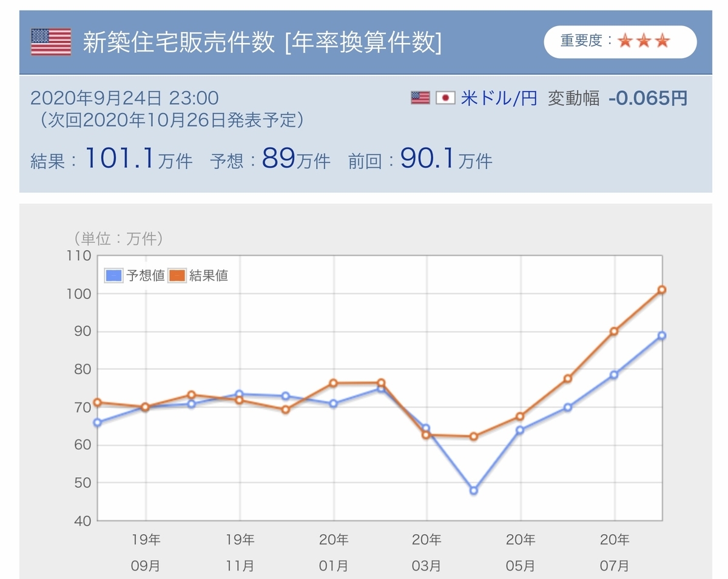The height and width of the screenshot is (579, 728).
Task: Click the 20年 01月 axis label
Action: pos(333,552)
